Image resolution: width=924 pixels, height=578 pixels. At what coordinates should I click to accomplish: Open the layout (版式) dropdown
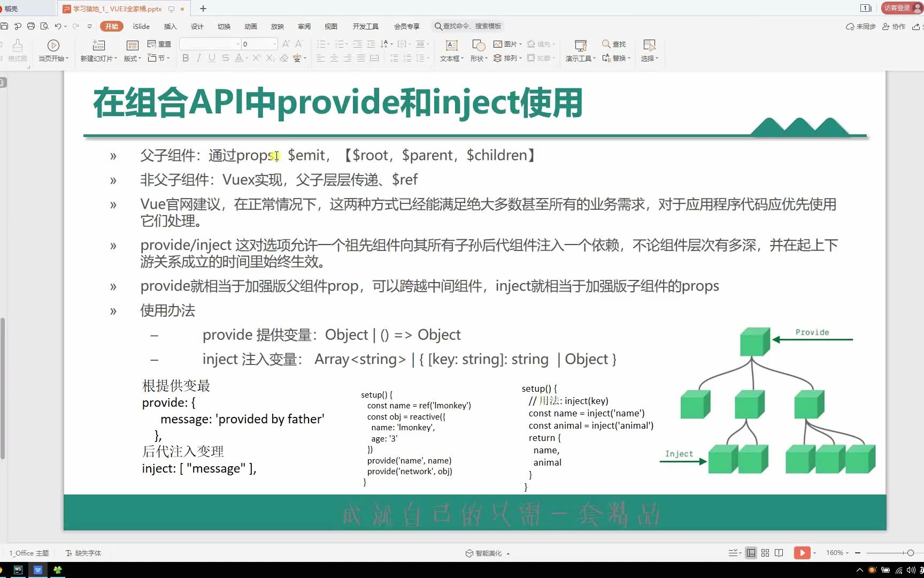pyautogui.click(x=132, y=58)
